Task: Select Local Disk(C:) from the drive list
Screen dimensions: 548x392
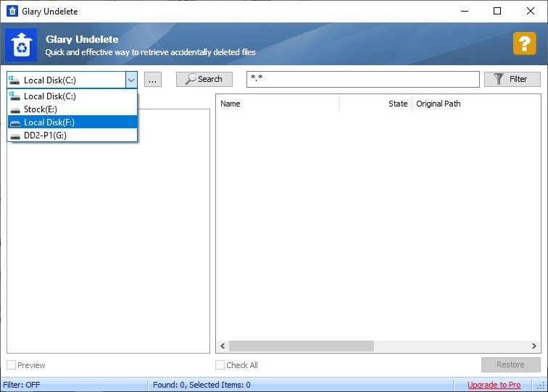Action: [49, 96]
